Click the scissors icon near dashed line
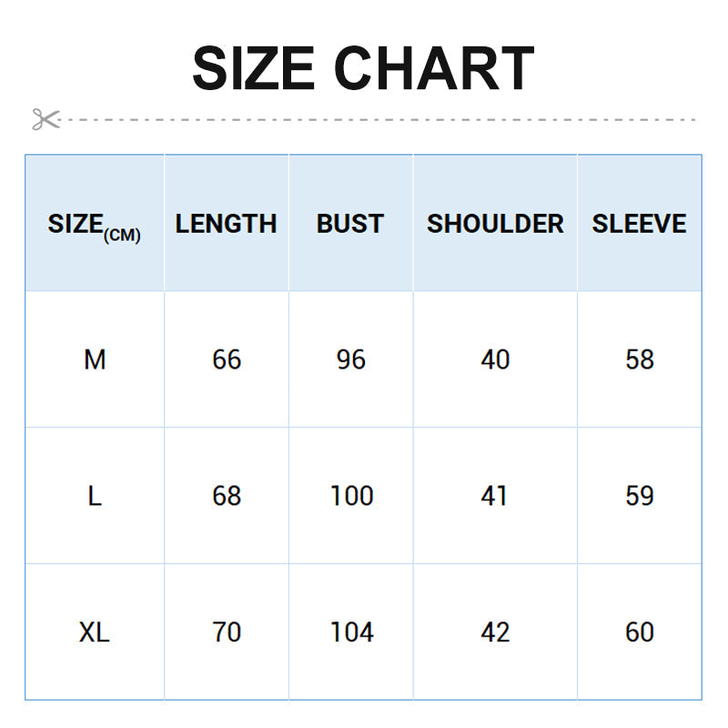Viewport: 728px width, 728px height. point(45,119)
